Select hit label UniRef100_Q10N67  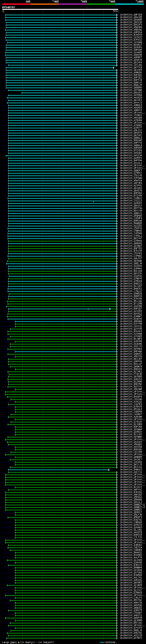coord(131,246)
